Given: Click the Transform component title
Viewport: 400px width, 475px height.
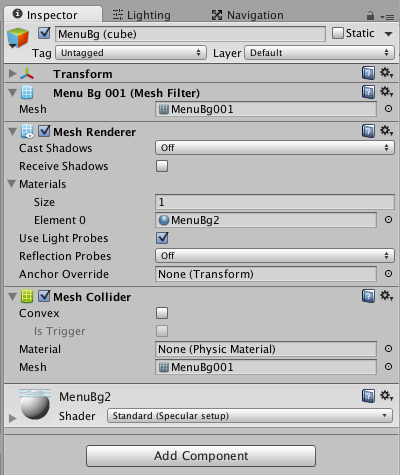Looking at the screenshot, I should [x=83, y=74].
